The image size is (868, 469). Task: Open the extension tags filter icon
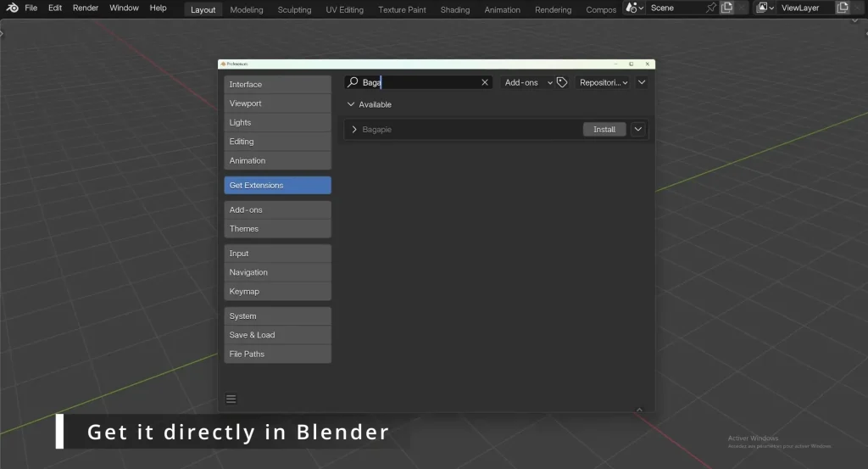point(562,82)
